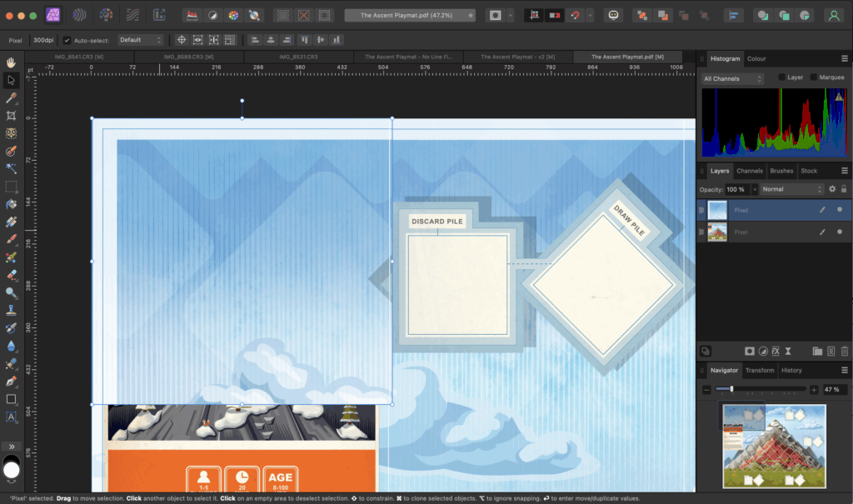This screenshot has width=853, height=504.
Task: Select the Crop tool
Action: point(11,116)
